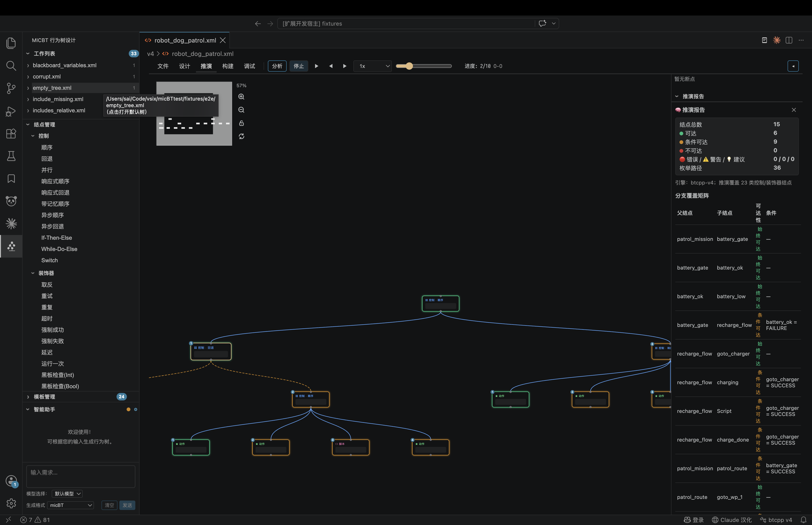Click the 分析 button
The image size is (812, 525).
[277, 66]
